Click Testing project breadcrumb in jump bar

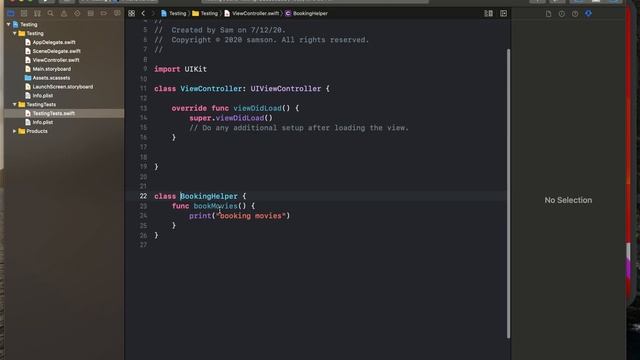coord(174,13)
